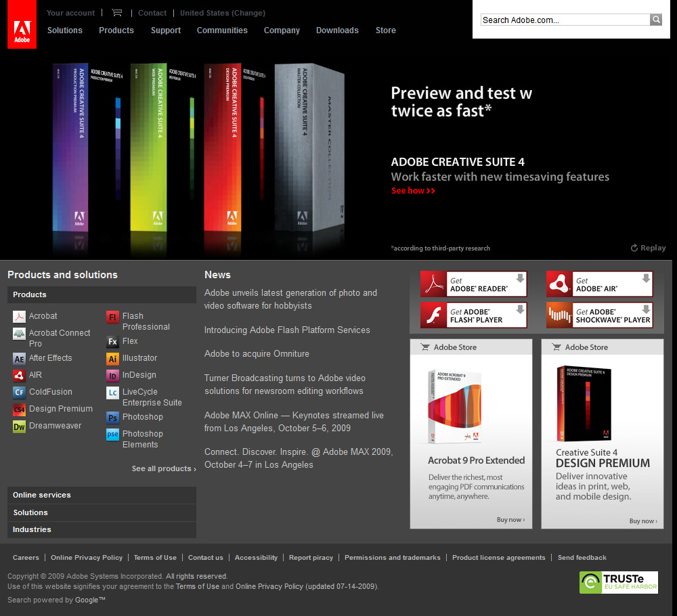
Task: Click the Acrobat 9 Pro Extended box image
Action: click(x=454, y=407)
